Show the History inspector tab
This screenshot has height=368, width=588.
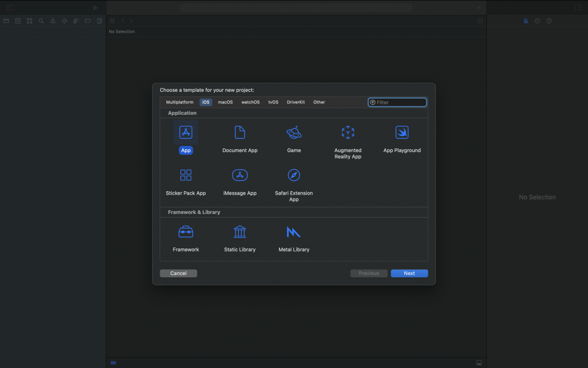click(x=537, y=21)
